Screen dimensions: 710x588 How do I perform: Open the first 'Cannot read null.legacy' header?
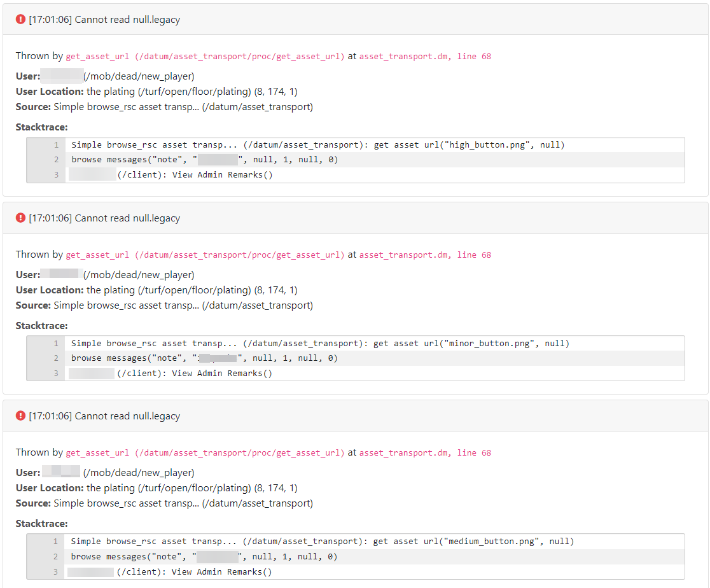[356, 20]
